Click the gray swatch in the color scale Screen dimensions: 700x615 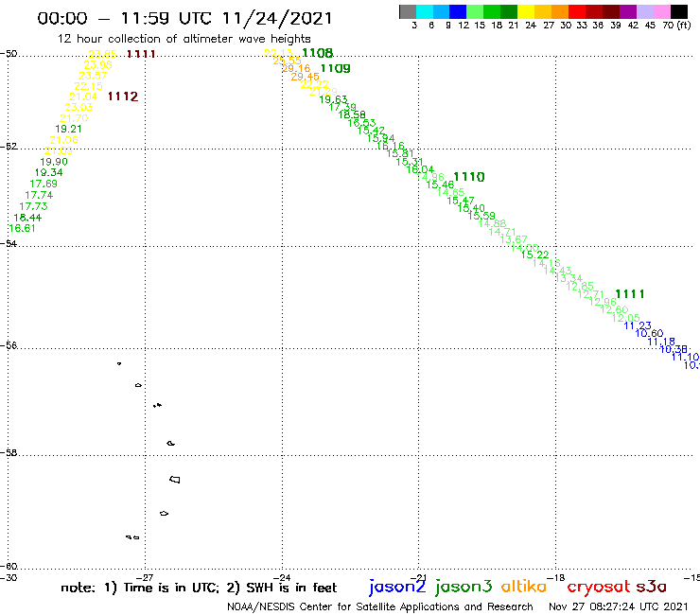(408, 11)
